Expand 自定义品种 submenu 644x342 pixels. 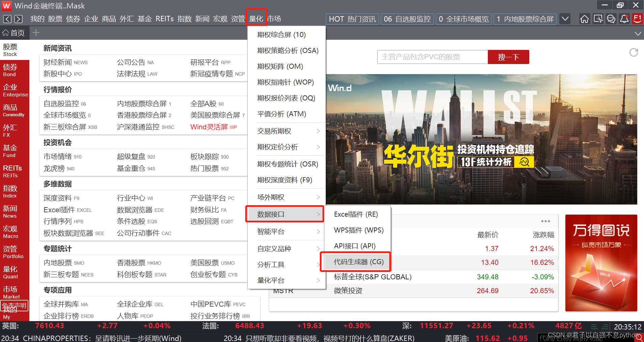(x=286, y=249)
